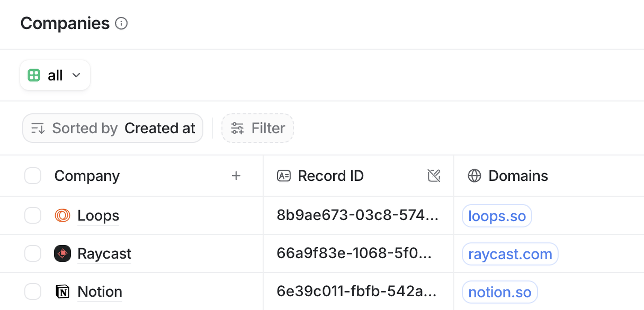Expand the 'all' view dropdown chevron
The height and width of the screenshot is (310, 644).
(76, 75)
